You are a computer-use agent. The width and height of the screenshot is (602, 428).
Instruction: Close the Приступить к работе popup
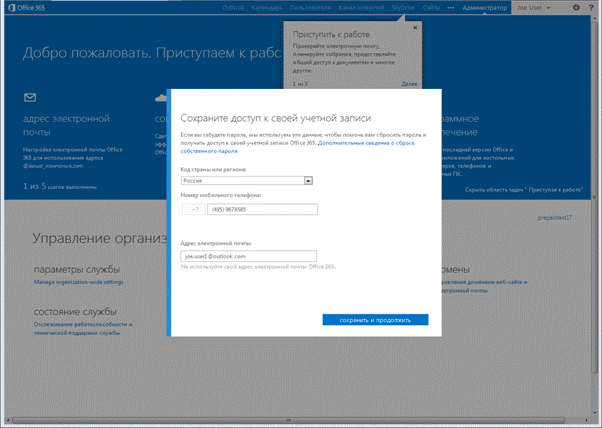point(415,28)
